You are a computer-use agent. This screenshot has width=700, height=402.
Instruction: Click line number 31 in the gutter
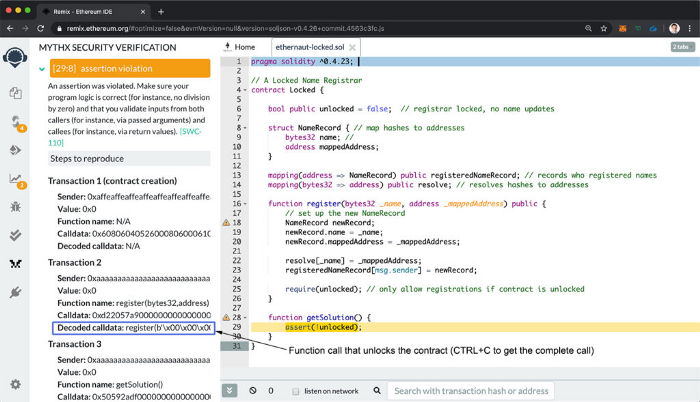[x=237, y=346]
